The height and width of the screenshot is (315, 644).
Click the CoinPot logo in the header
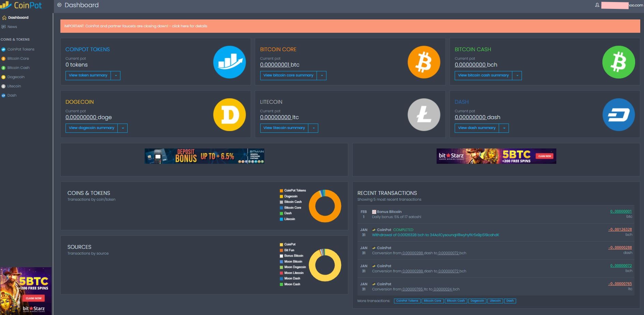pos(21,5)
